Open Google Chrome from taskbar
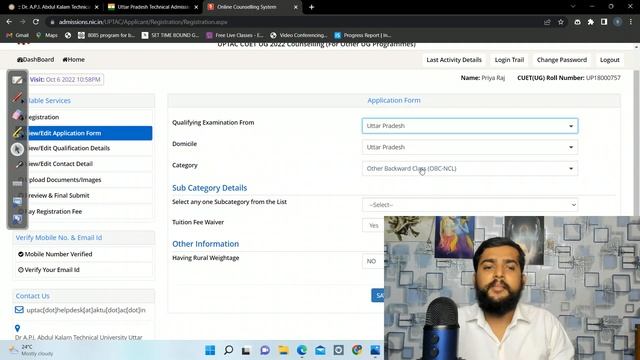Viewport: 640px width, 360px height. 357,350
